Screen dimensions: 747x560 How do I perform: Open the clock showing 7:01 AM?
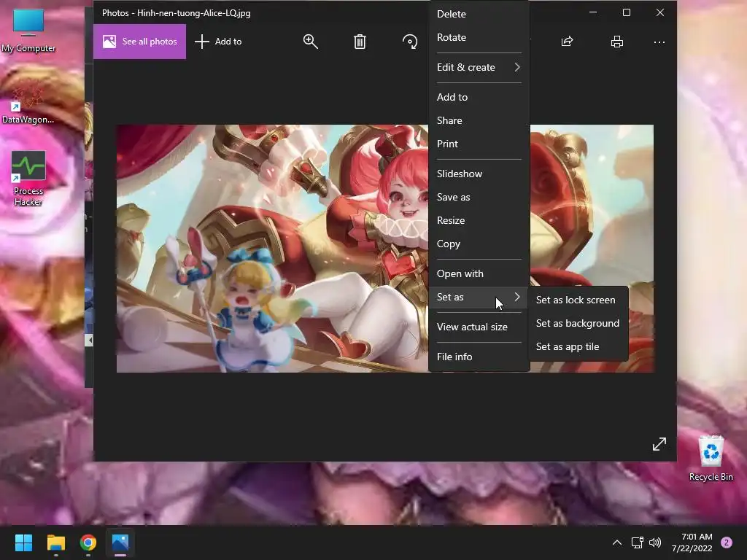692,542
